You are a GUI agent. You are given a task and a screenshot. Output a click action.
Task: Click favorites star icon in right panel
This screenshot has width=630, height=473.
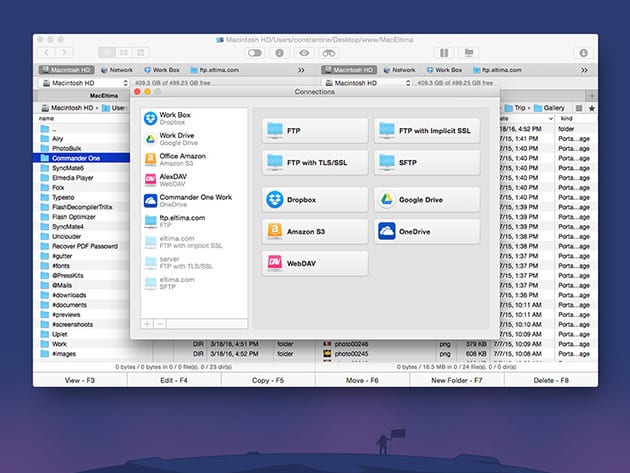pyautogui.click(x=591, y=108)
